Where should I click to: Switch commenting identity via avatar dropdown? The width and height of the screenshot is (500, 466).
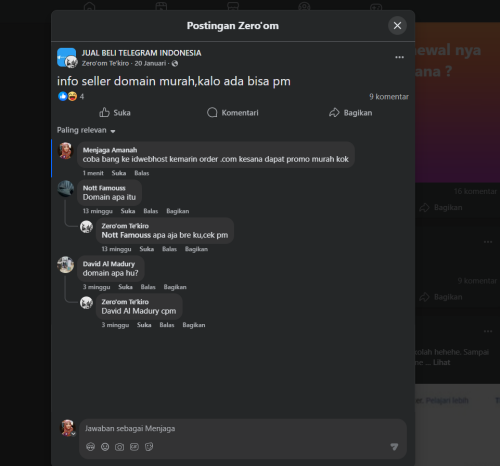(x=68, y=428)
